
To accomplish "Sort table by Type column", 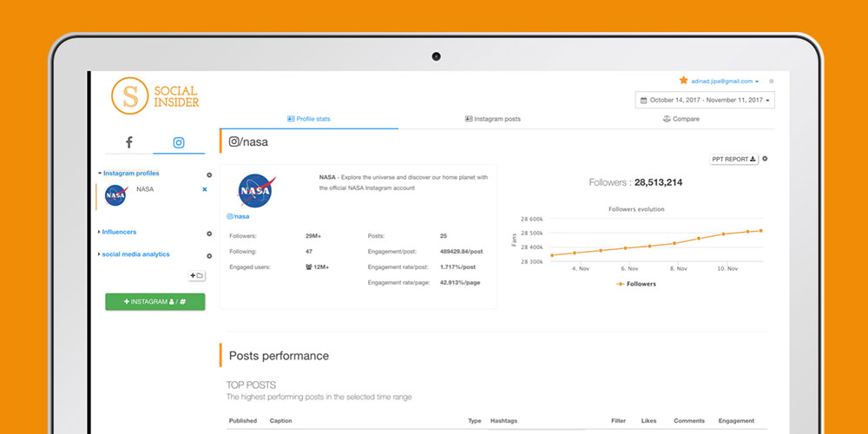I will coord(475,421).
